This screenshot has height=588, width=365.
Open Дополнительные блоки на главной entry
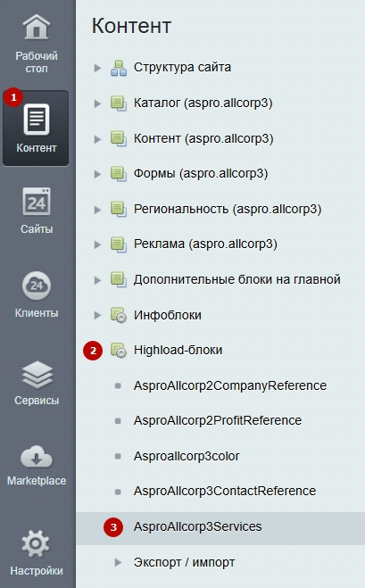coord(237,279)
